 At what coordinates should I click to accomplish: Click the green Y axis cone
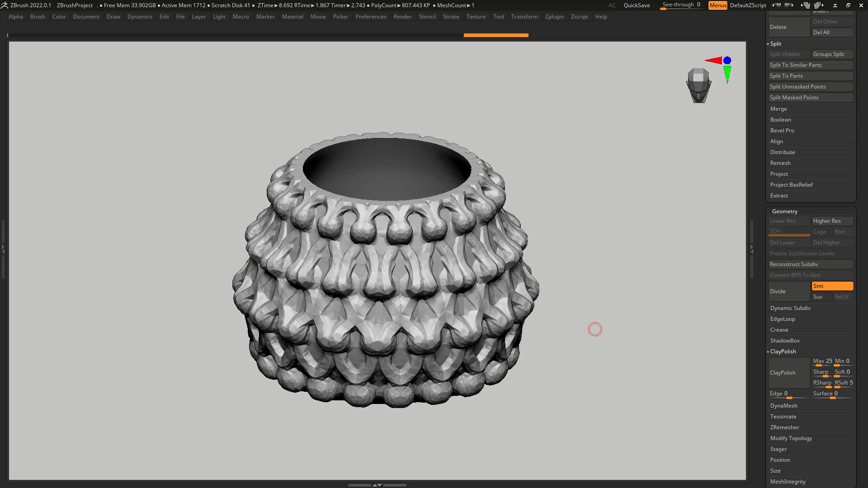tap(727, 75)
